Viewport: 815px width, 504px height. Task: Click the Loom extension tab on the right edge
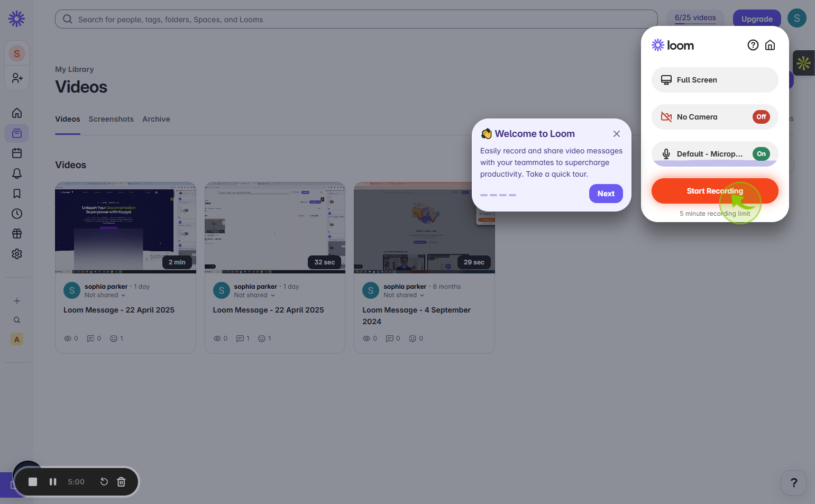pyautogui.click(x=804, y=63)
